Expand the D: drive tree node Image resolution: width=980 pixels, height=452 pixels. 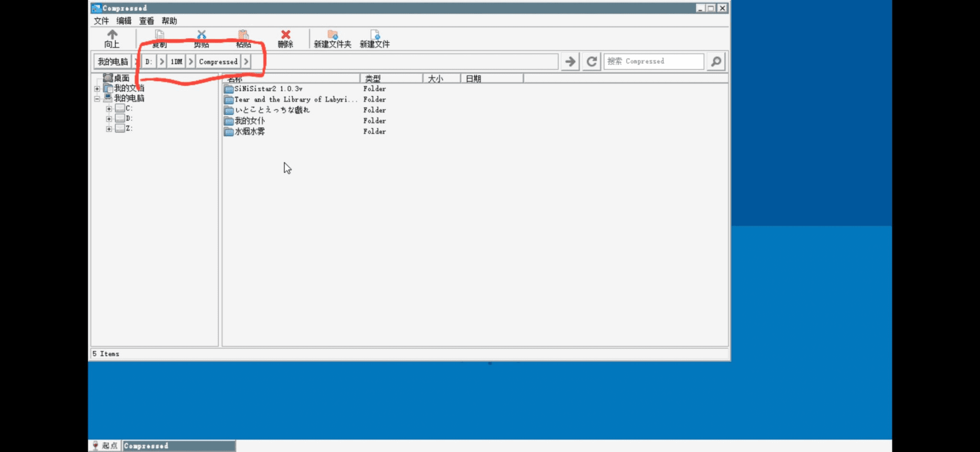[109, 119]
